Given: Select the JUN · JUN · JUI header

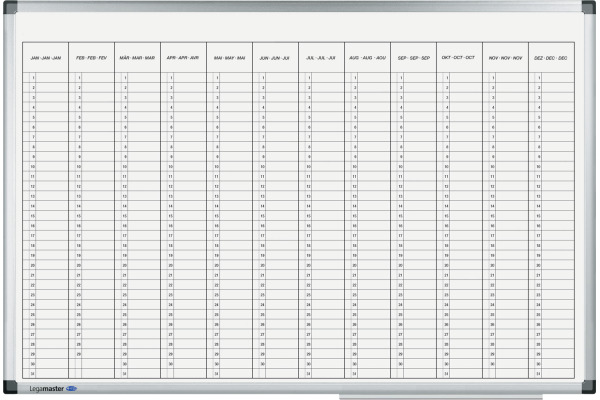Looking at the screenshot, I should (x=274, y=58).
